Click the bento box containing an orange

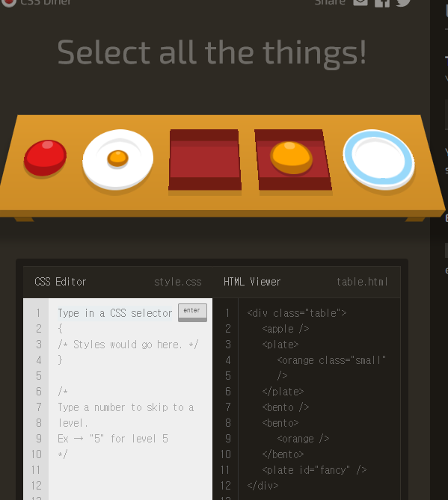pyautogui.click(x=293, y=160)
